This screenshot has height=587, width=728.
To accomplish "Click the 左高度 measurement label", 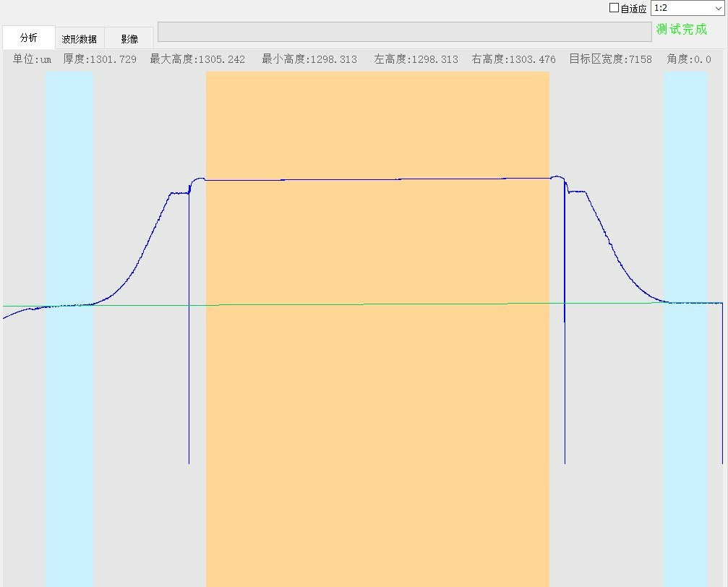I will pyautogui.click(x=416, y=59).
